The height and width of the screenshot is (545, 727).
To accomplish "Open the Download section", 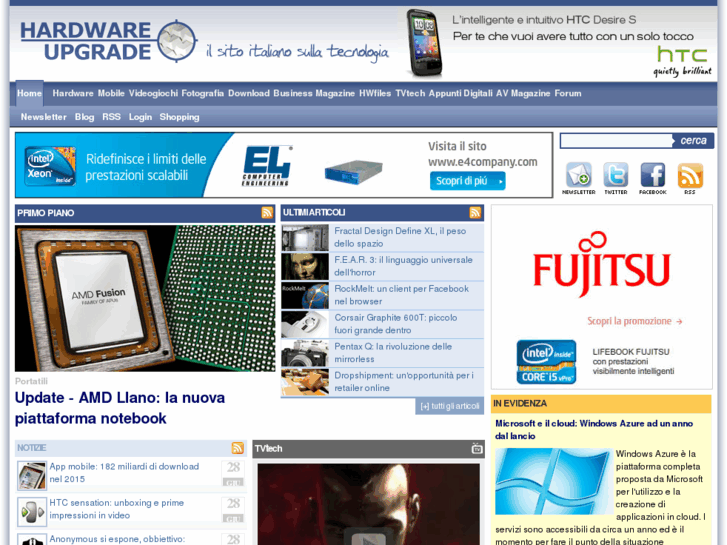I will (x=249, y=93).
